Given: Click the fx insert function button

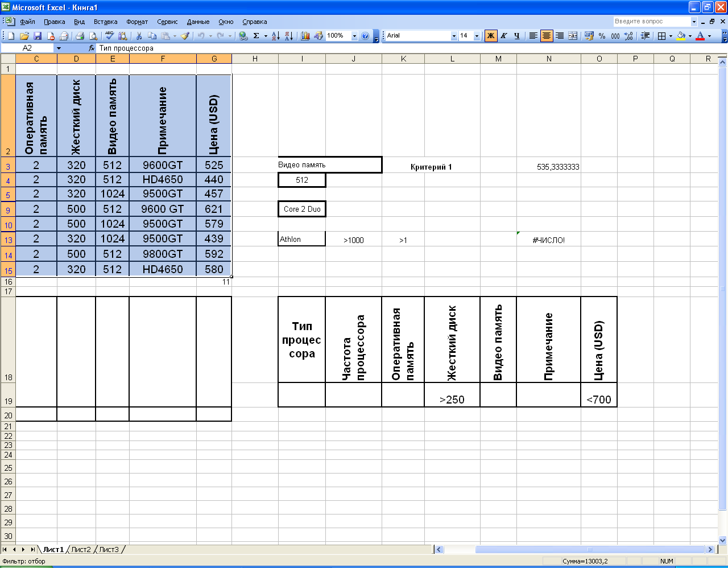Looking at the screenshot, I should (92, 48).
